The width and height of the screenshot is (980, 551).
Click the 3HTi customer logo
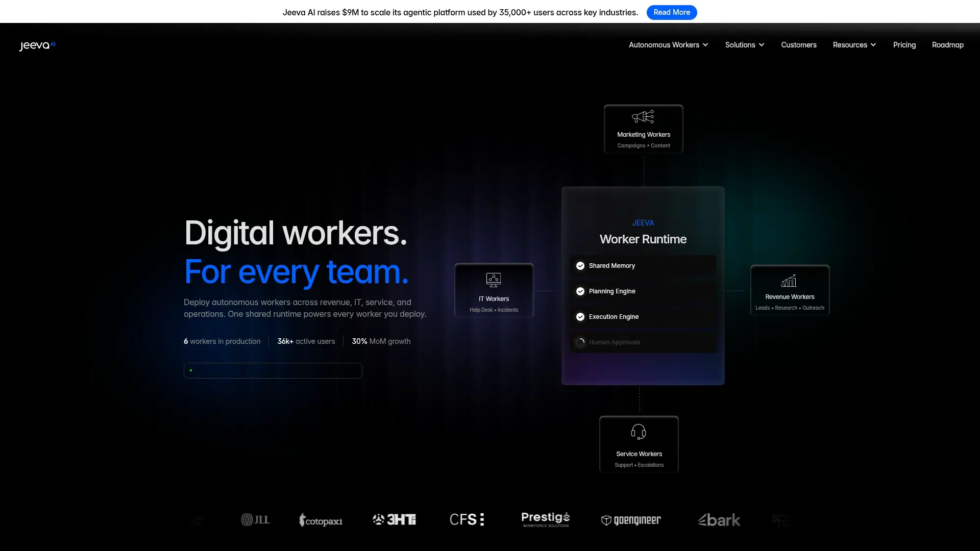tap(394, 520)
